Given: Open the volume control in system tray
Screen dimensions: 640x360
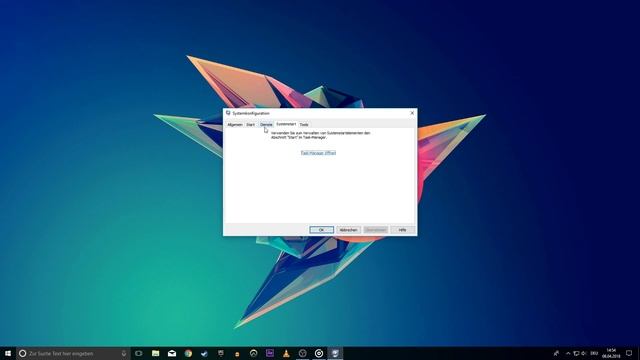Looking at the screenshot, I should 584,353.
